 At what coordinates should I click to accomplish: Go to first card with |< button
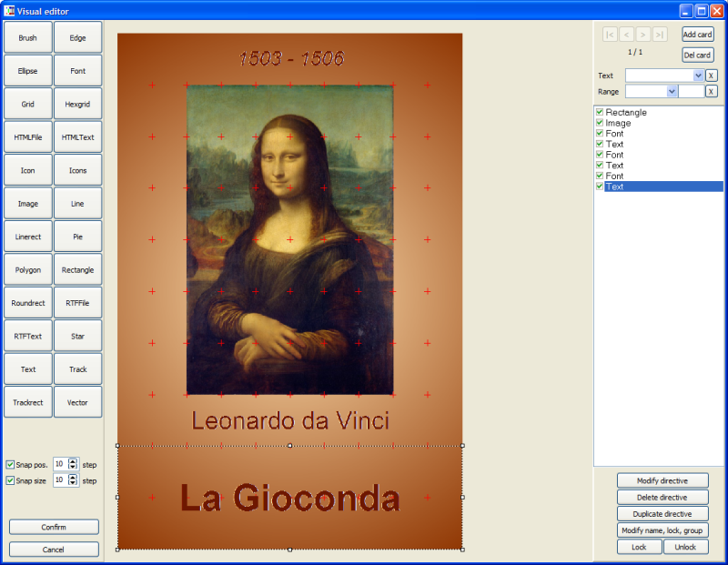610,35
